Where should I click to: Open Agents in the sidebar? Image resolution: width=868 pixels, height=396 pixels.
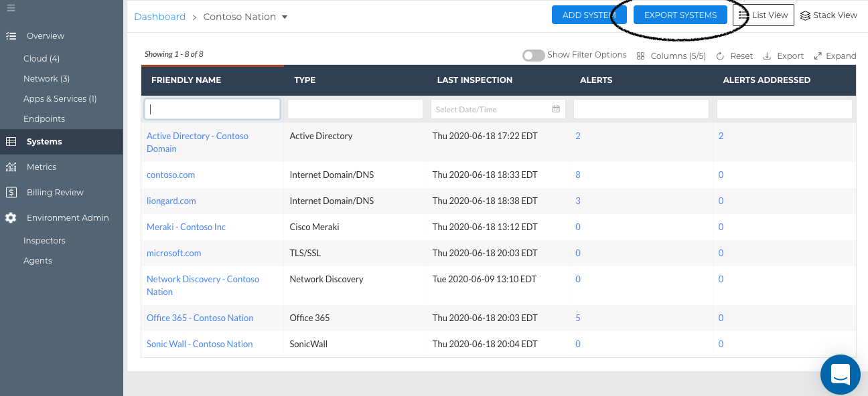coord(38,261)
